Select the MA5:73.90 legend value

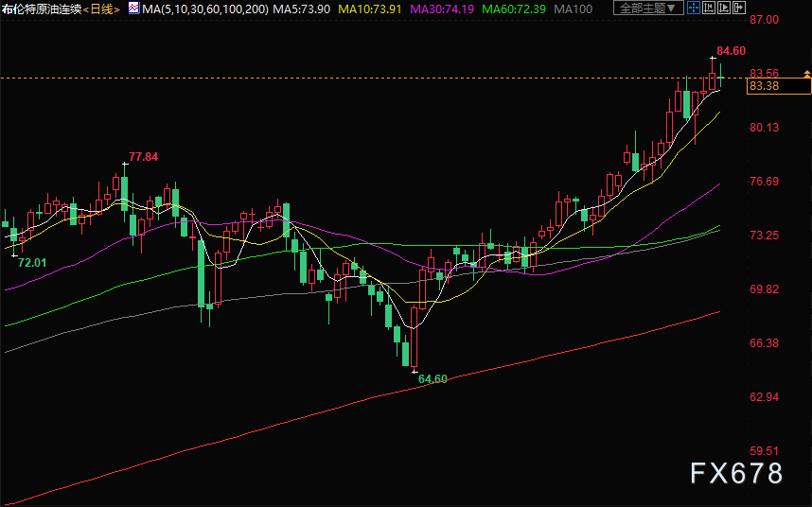301,9
